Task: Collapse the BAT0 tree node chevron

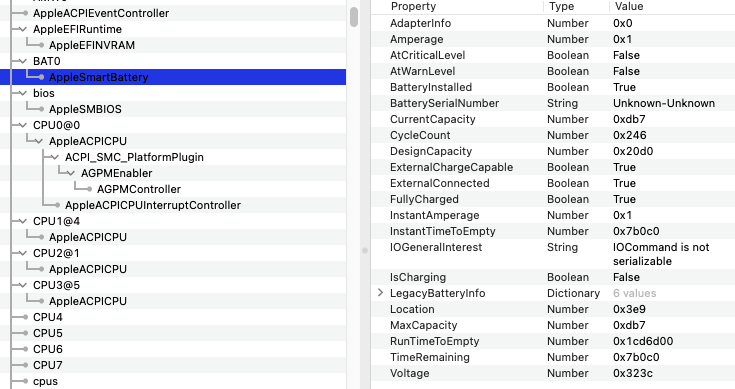Action: coord(22,61)
